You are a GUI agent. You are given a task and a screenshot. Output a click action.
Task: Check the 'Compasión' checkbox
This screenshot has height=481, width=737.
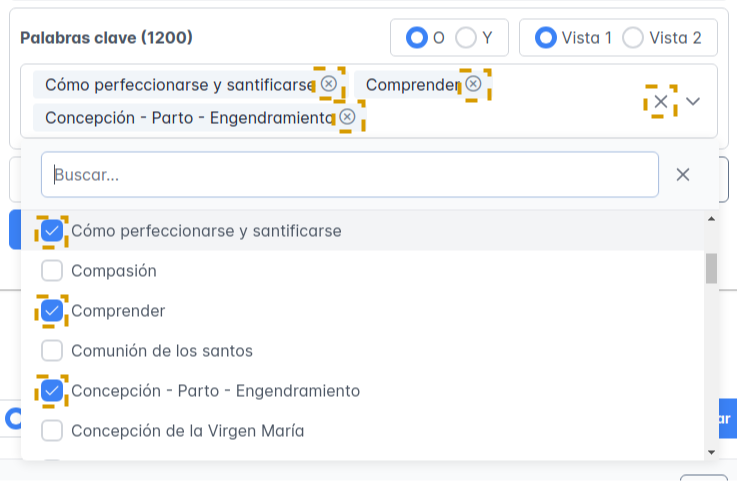pos(53,271)
